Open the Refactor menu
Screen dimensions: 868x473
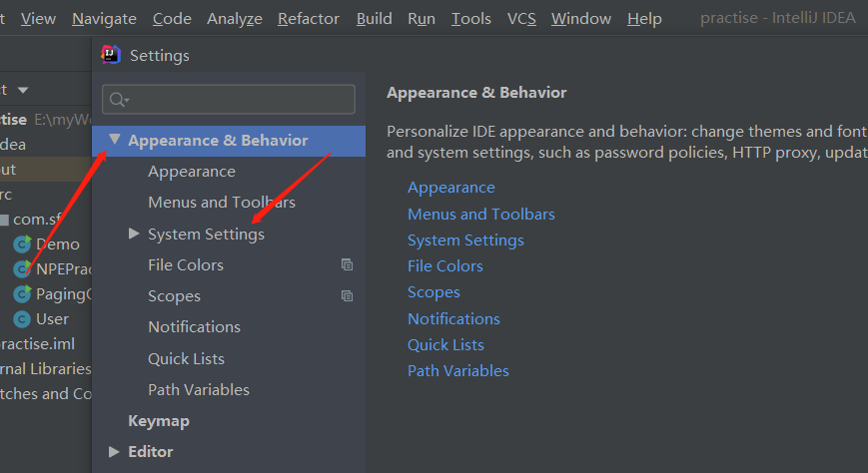(309, 19)
